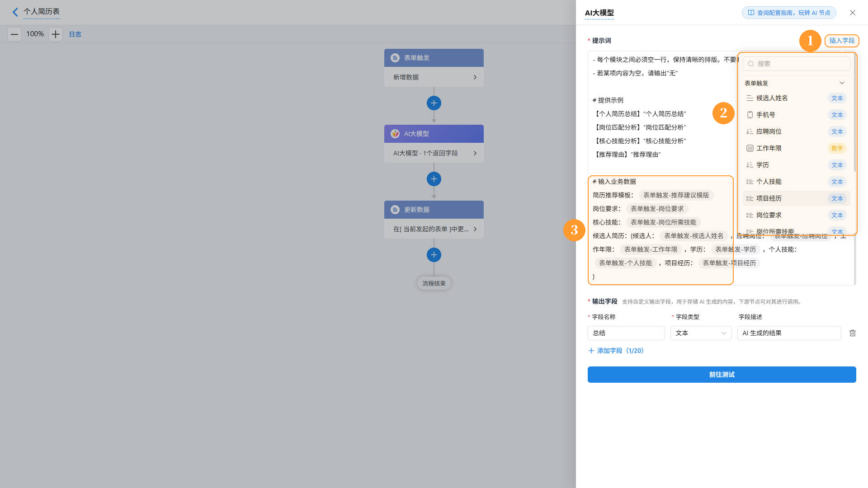
Task: Insert the 工作年限 field
Action: pos(797,148)
